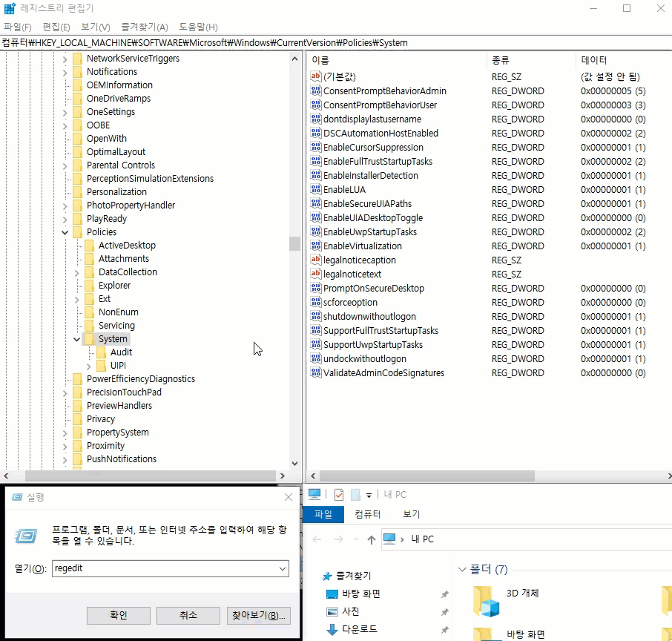Collapse the System tree node

click(76, 339)
